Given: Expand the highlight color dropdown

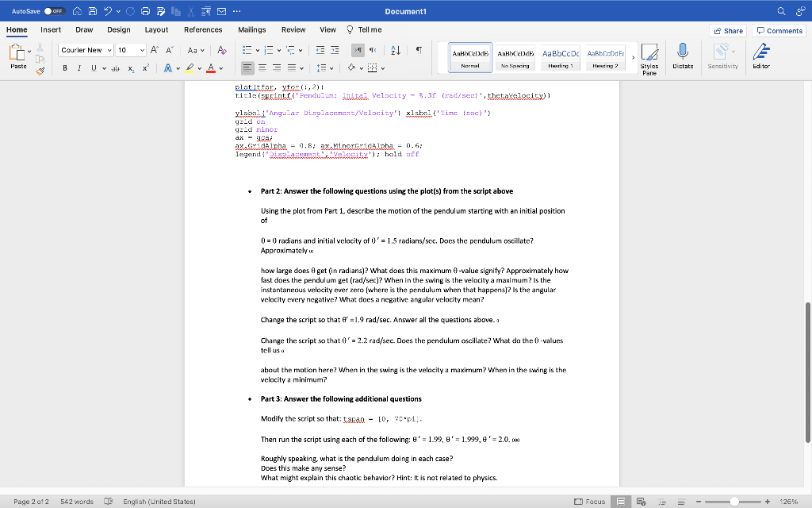Looking at the screenshot, I should coord(198,68).
